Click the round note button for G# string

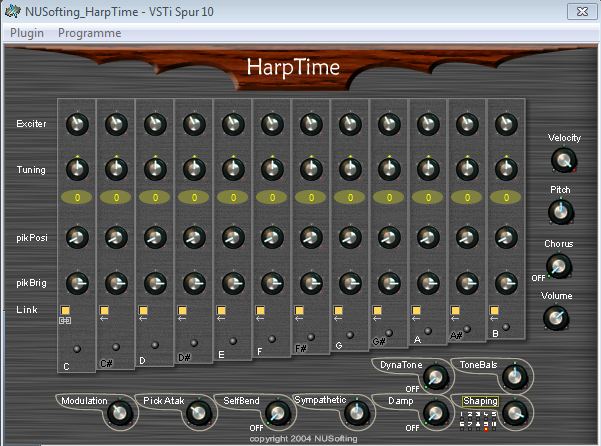coord(389,333)
